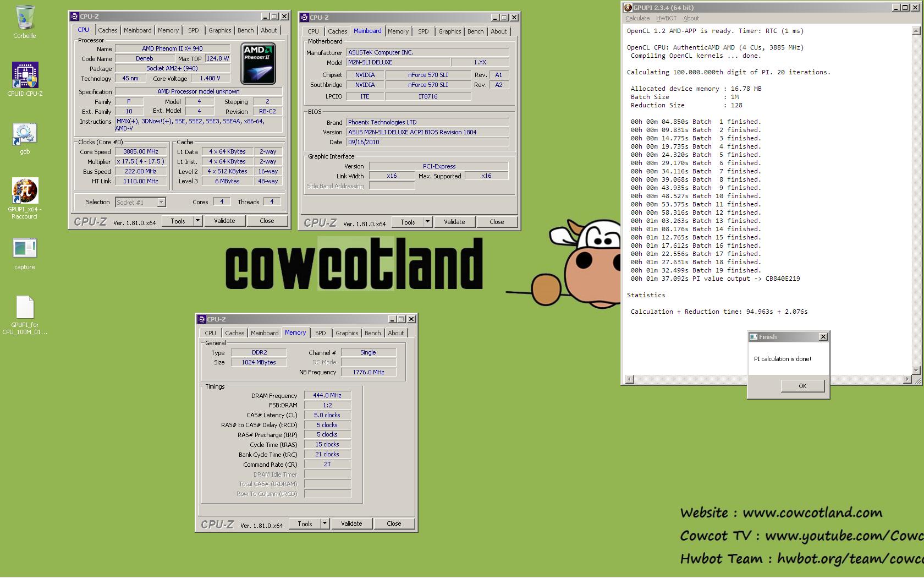The width and height of the screenshot is (924, 578).
Task: Click Validate in the Mainboard window
Action: (x=454, y=222)
